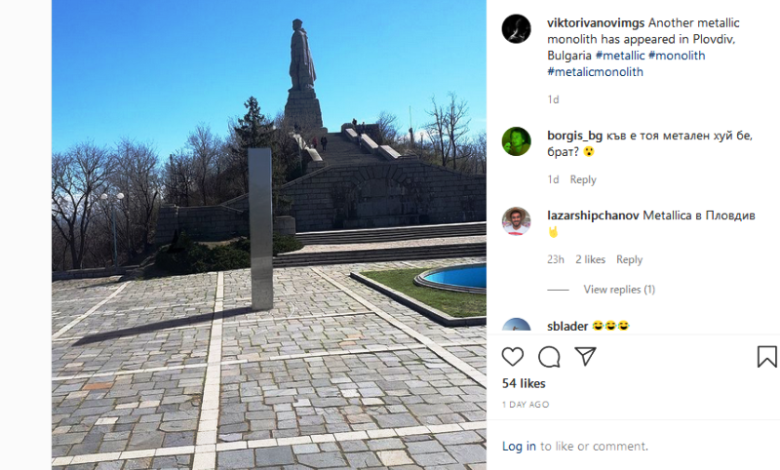780x470 pixels.
Task: Click the Log in link
Action: [519, 446]
